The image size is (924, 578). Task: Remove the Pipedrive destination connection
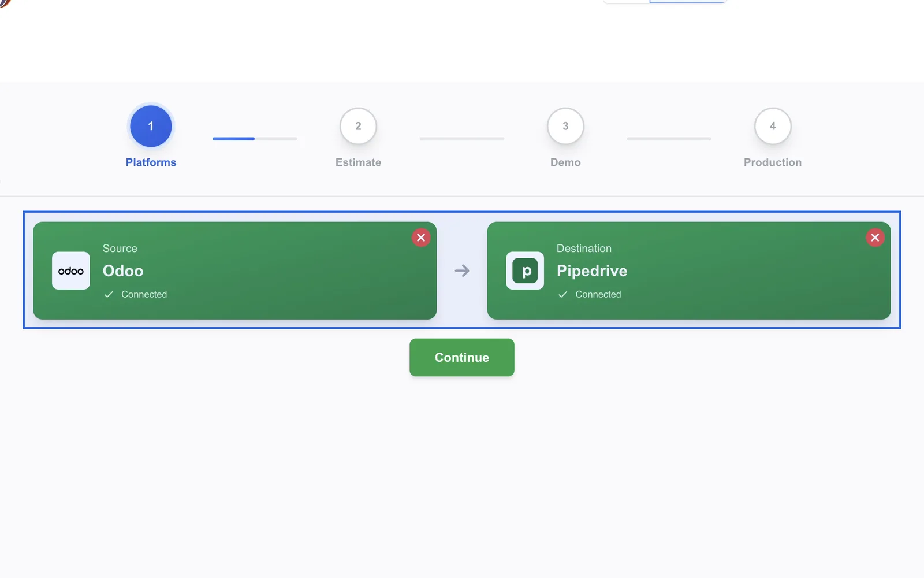(x=875, y=238)
